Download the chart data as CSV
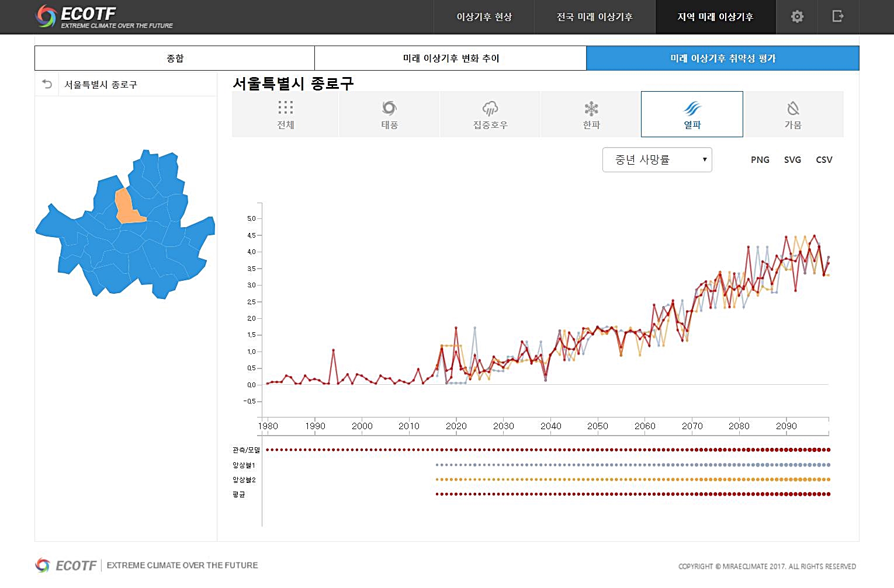894x588 pixels. pyautogui.click(x=824, y=160)
